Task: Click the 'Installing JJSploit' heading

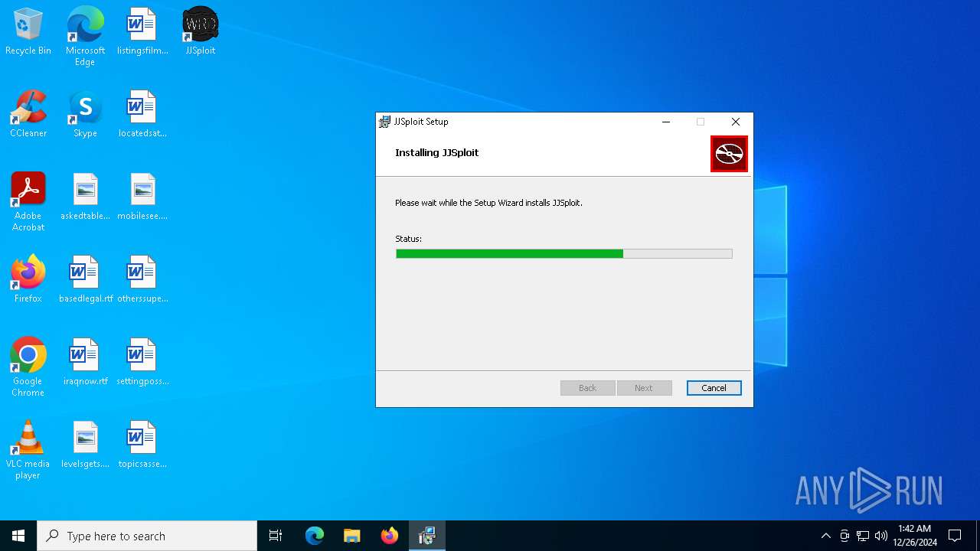Action: coord(436,152)
